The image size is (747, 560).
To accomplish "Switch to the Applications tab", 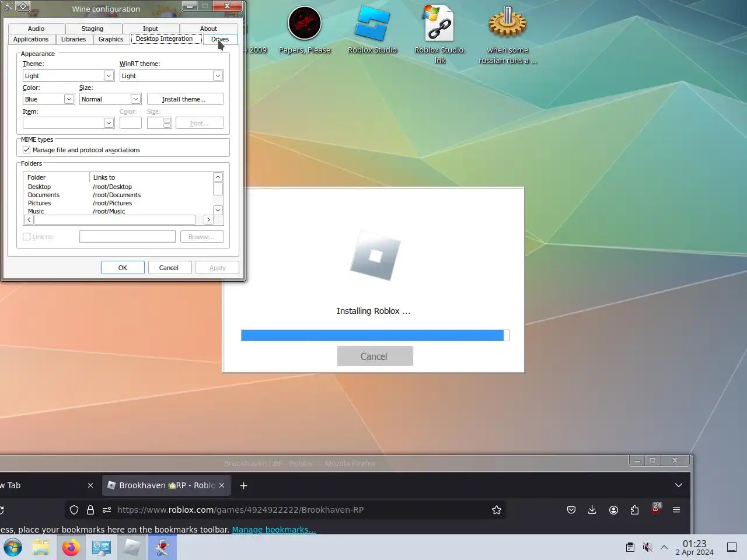I will (x=31, y=39).
